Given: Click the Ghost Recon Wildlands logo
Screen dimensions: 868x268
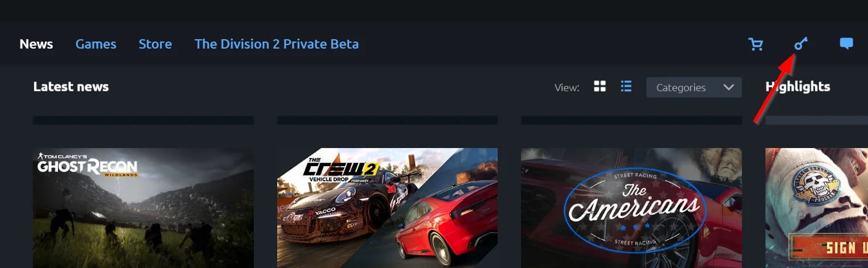Looking at the screenshot, I should pyautogui.click(x=87, y=165).
